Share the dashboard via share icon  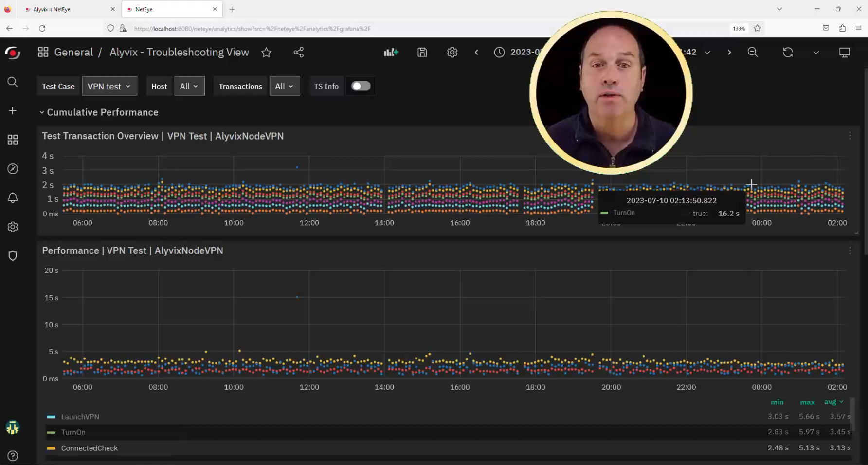click(299, 52)
